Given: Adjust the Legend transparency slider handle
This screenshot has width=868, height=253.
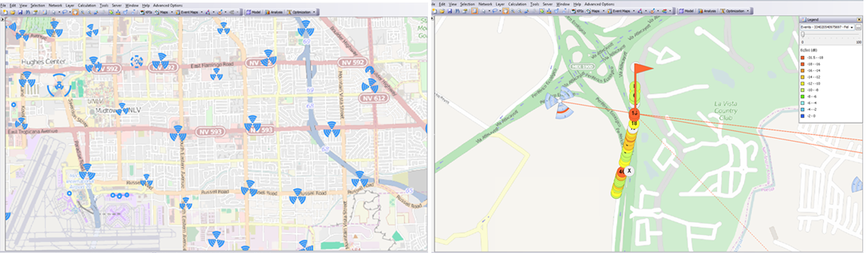Looking at the screenshot, I should click(x=803, y=34).
